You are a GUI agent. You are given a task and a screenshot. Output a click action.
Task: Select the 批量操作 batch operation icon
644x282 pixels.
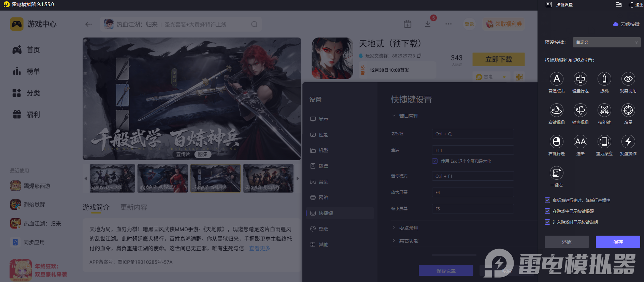click(x=628, y=142)
